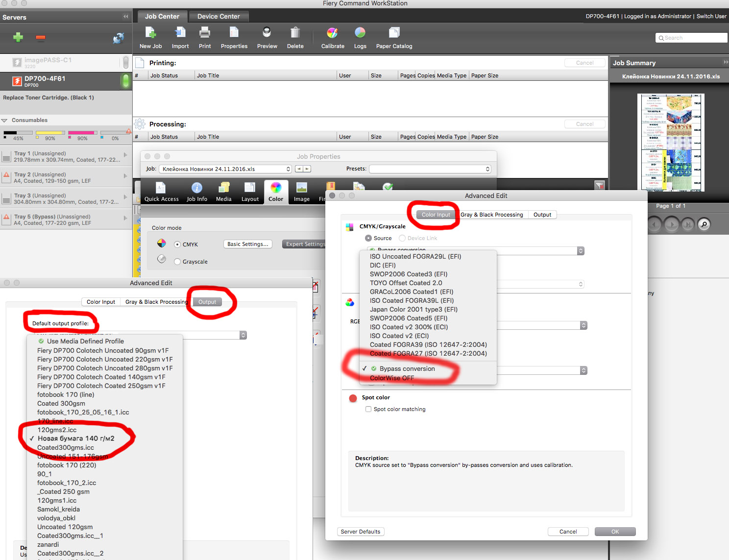Image resolution: width=729 pixels, height=560 pixels.
Task: Collapse the Consumables section
Action: [4, 120]
